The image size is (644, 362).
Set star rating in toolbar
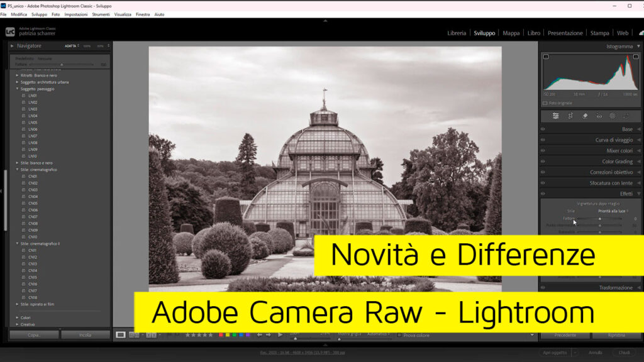[199, 335]
